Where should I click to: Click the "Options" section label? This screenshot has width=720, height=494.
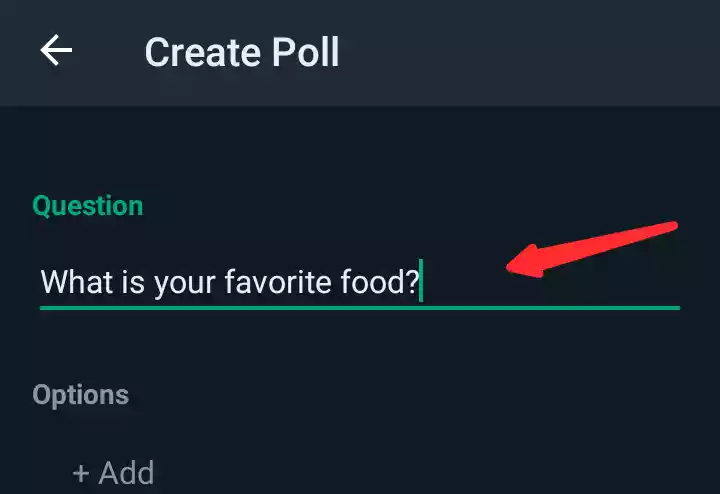[80, 394]
